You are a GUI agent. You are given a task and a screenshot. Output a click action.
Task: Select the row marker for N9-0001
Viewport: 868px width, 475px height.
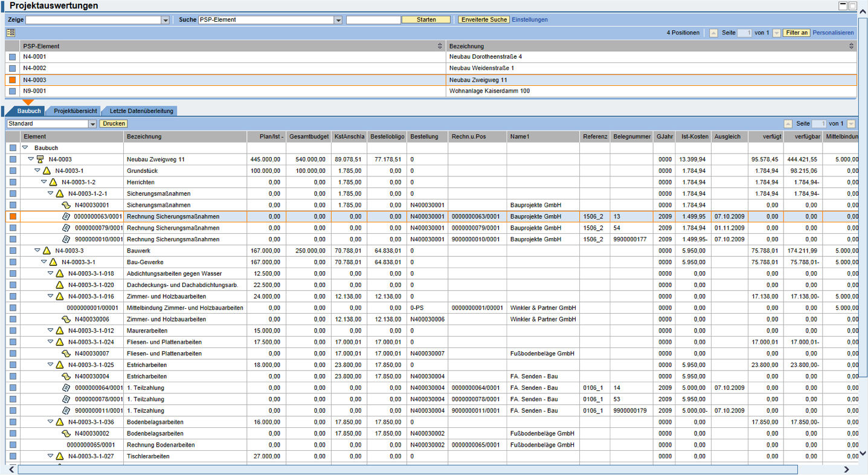[x=13, y=91]
